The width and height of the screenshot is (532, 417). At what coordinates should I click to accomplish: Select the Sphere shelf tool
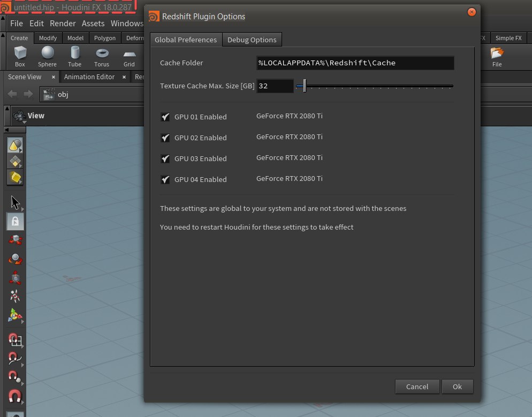coord(47,57)
